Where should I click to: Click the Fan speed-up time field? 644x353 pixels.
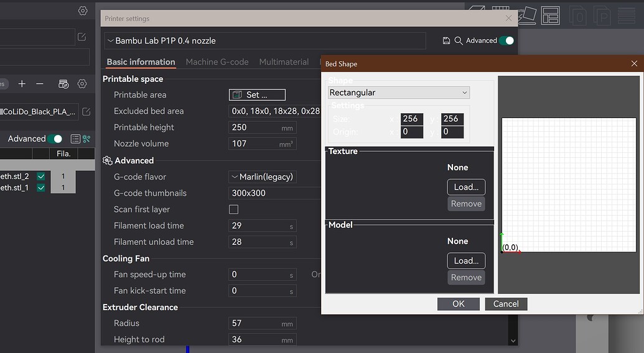coord(262,275)
